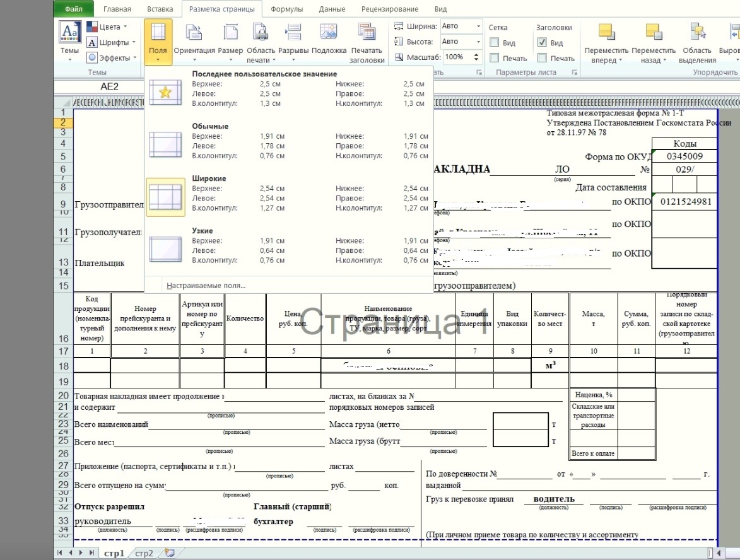
Task: Click the Грузоотправитель label cell
Action: pyautogui.click(x=109, y=204)
